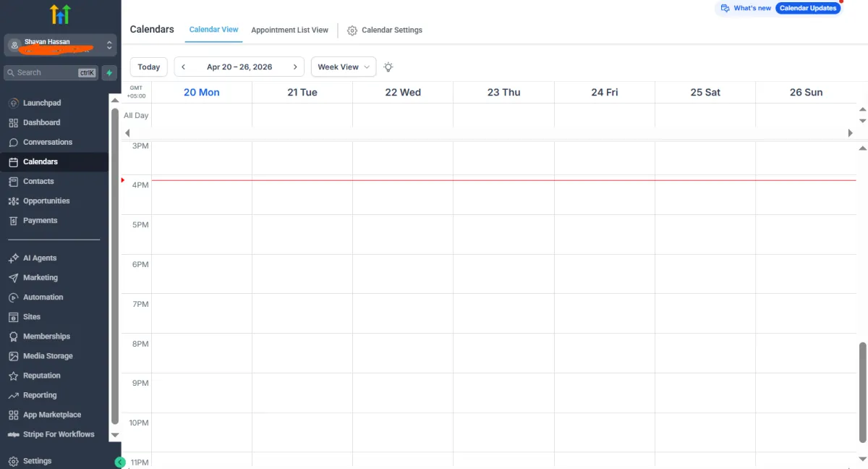The height and width of the screenshot is (469, 868).
Task: Go to next week with right chevron
Action: (295, 67)
